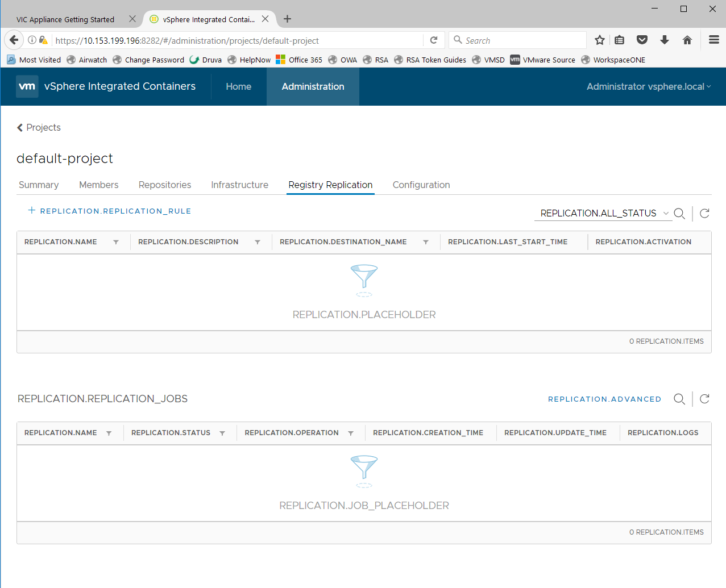
Task: Click the plus icon to add rule
Action: pyautogui.click(x=32, y=210)
